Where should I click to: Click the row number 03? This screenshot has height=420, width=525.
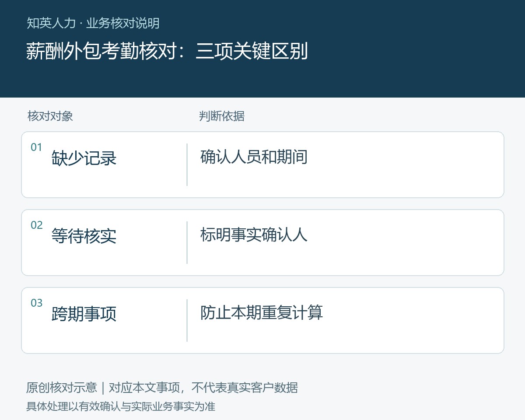tap(36, 303)
